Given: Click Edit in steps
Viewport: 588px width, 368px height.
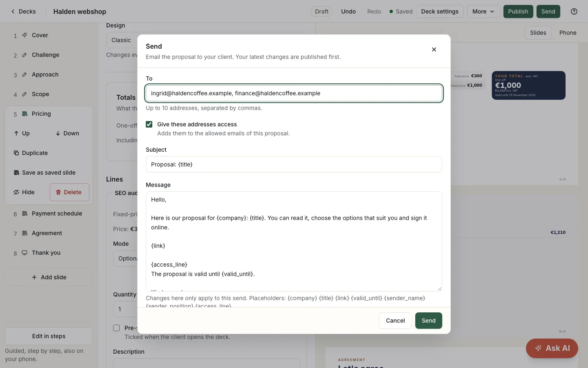Looking at the screenshot, I should click(49, 336).
